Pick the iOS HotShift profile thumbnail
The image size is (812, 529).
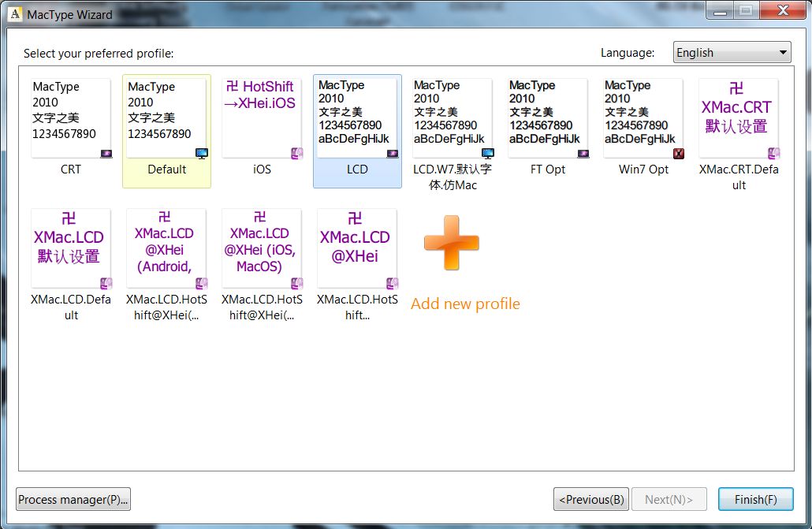(262, 118)
